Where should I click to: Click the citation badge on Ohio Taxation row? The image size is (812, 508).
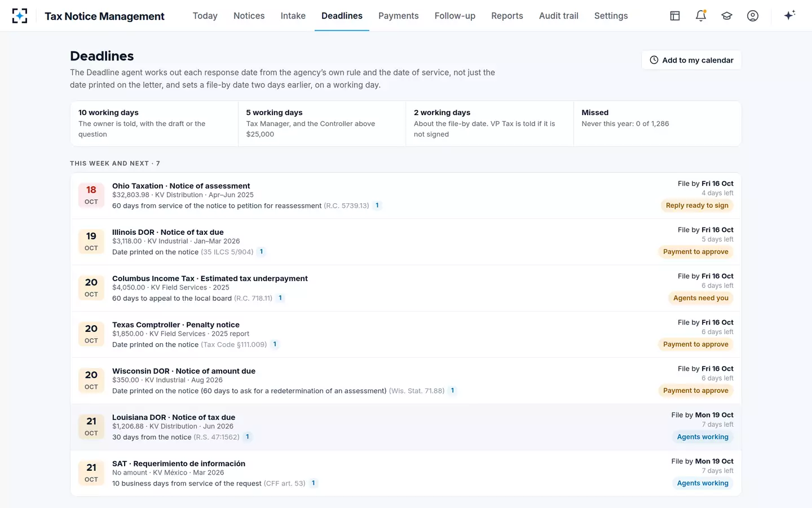click(x=377, y=205)
